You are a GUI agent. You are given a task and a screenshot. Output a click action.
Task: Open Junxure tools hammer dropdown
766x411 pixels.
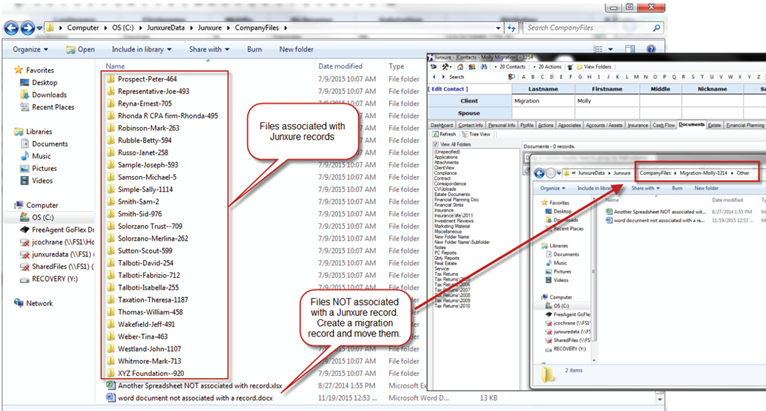pyautogui.click(x=446, y=67)
